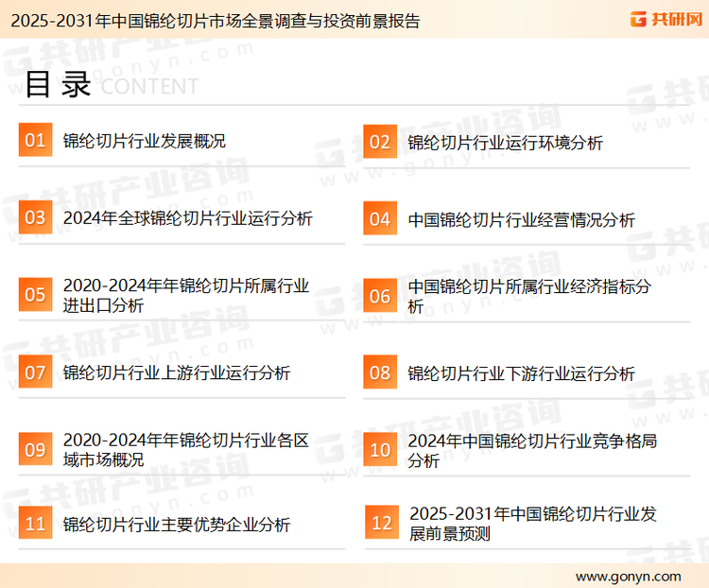Select 锦纶切片行业主要优势企业分析 entry
The height and width of the screenshot is (588, 709).
(177, 525)
